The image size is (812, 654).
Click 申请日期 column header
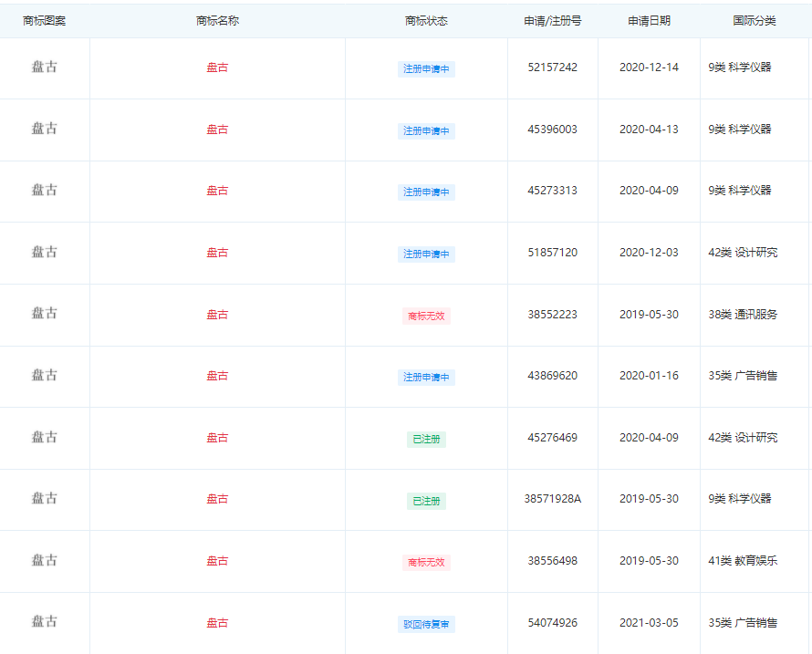click(649, 21)
